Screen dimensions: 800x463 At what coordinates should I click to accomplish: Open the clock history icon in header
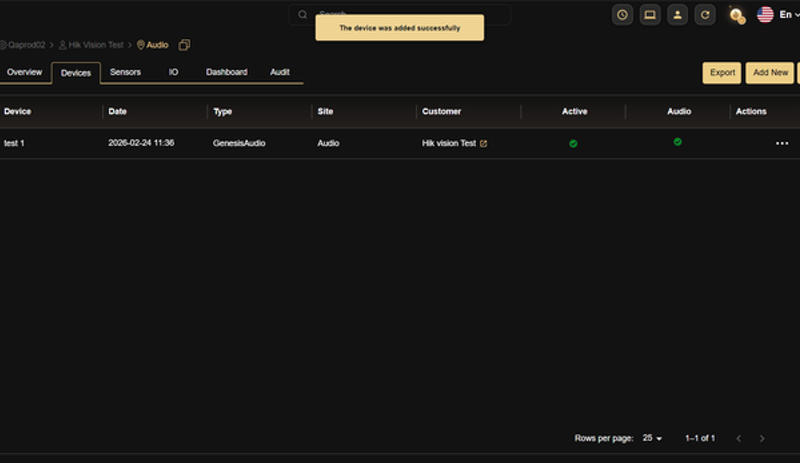622,15
